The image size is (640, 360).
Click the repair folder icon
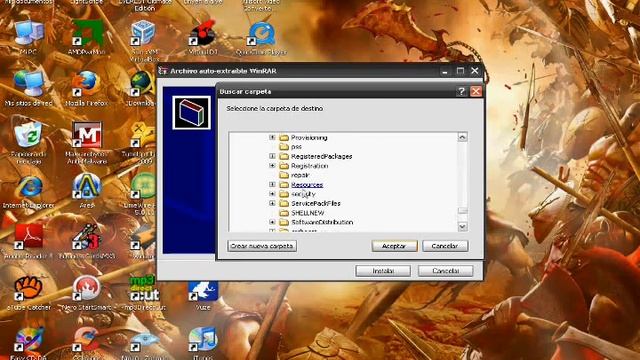pos(284,175)
